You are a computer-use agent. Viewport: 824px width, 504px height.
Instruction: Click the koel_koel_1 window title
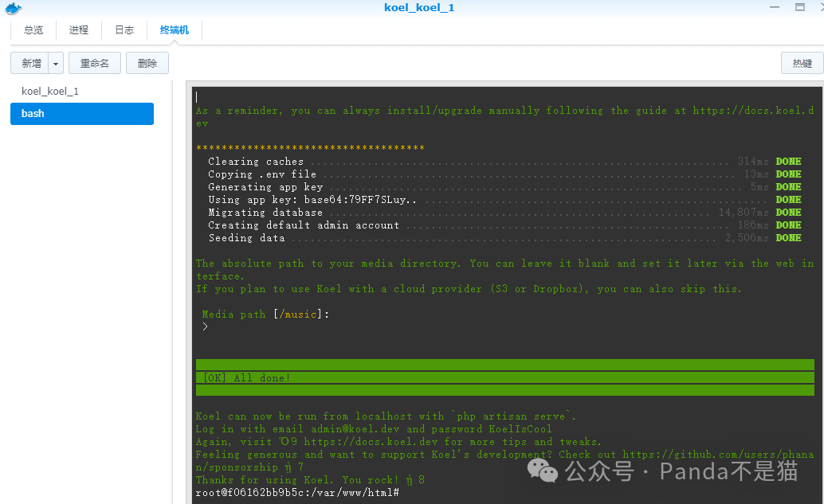419,7
